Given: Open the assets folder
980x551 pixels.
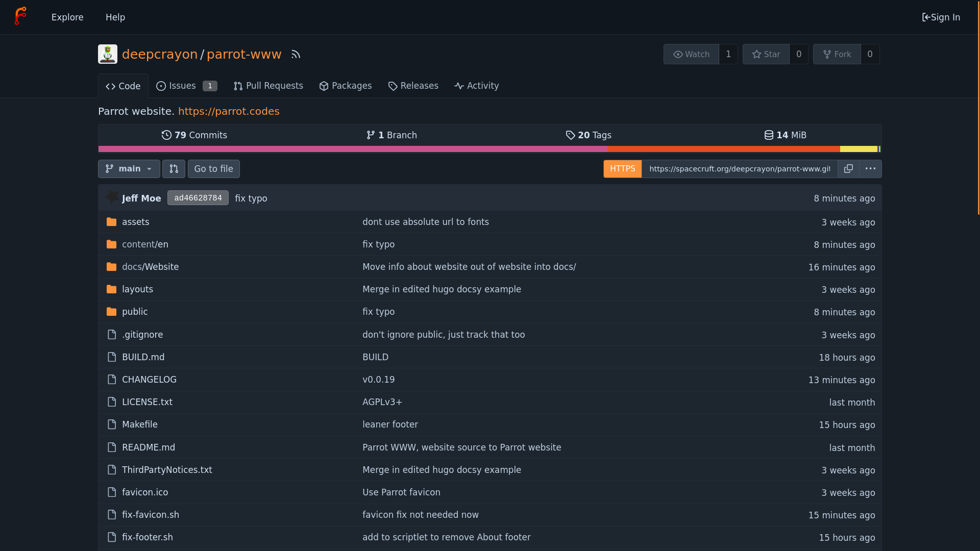Looking at the screenshot, I should (136, 222).
